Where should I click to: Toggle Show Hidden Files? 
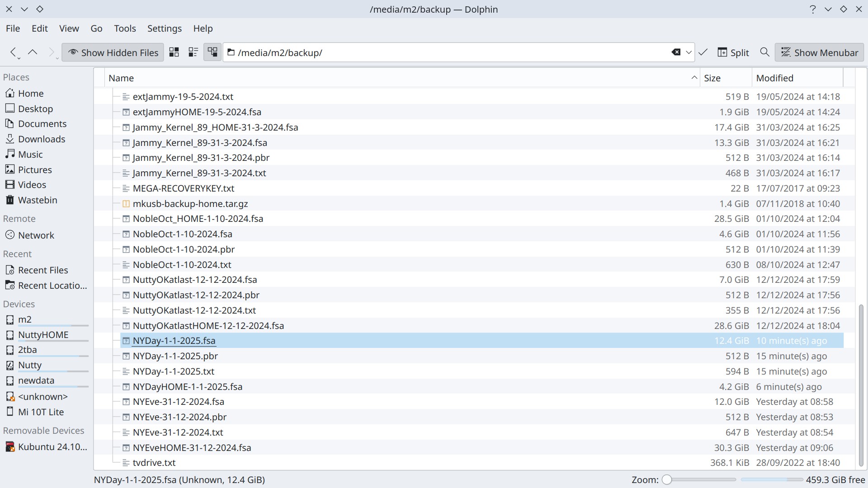pyautogui.click(x=113, y=52)
